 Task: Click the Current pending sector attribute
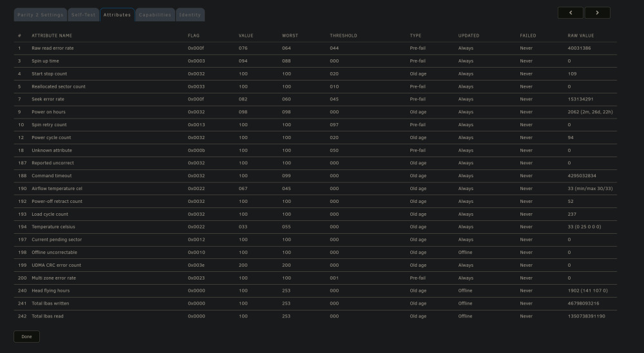click(x=57, y=240)
